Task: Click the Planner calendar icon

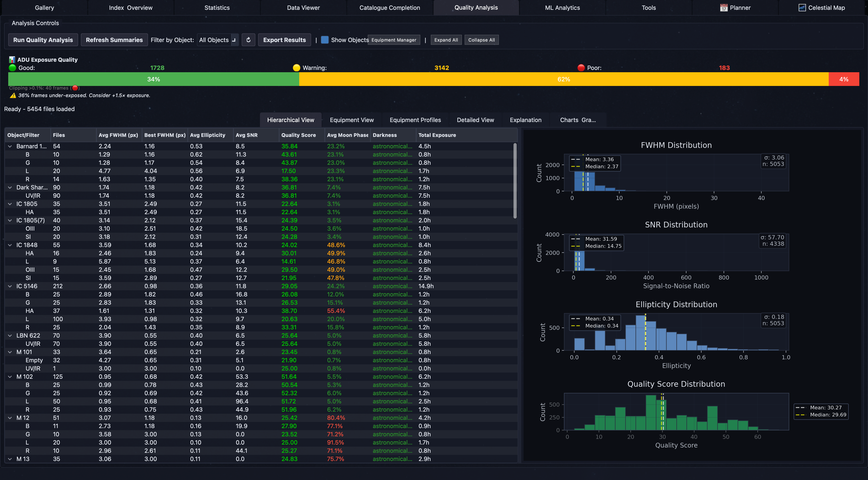Action: pos(723,8)
